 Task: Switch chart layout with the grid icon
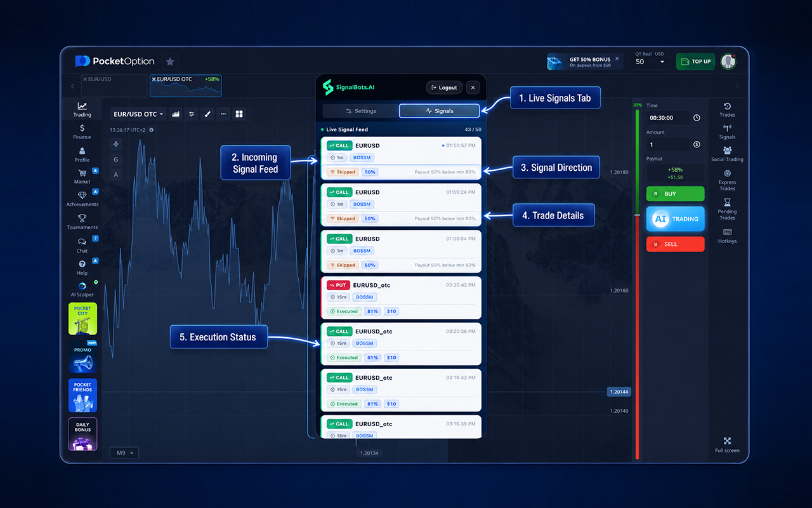[x=239, y=114]
